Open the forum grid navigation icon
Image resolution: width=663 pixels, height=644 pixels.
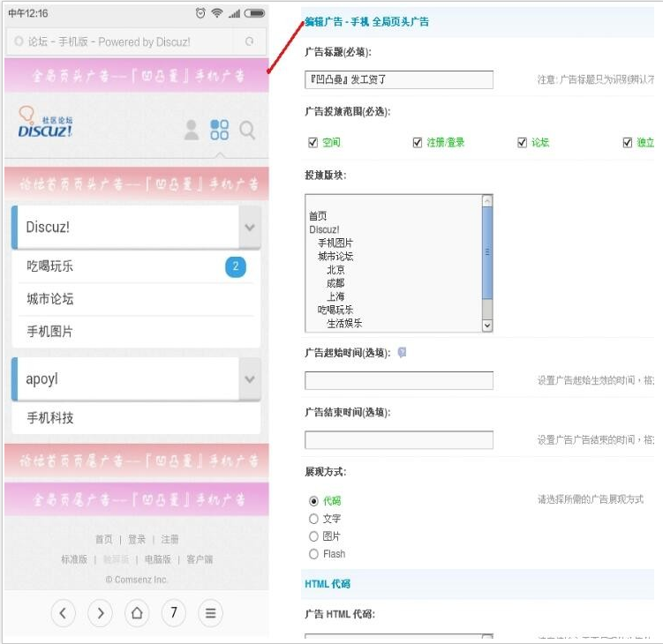pos(220,130)
